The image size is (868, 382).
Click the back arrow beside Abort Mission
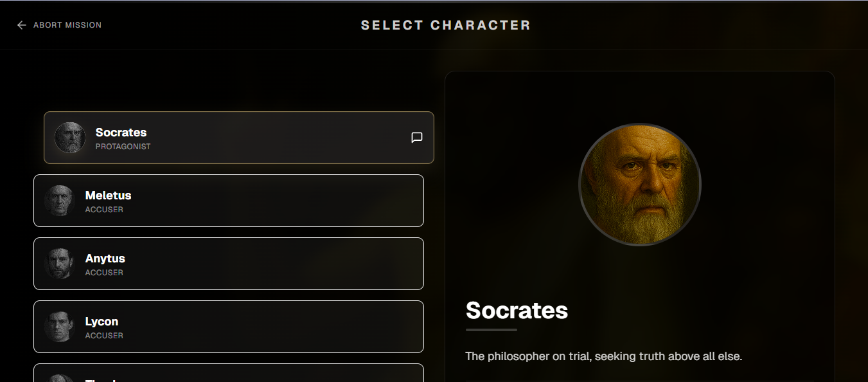21,24
